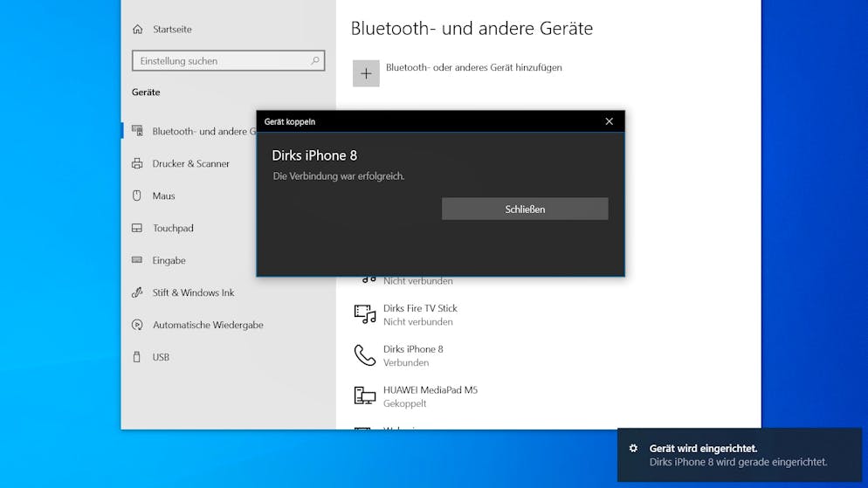The width and height of the screenshot is (868, 488).
Task: Click the Geräte section heading in sidebar
Action: (x=146, y=92)
